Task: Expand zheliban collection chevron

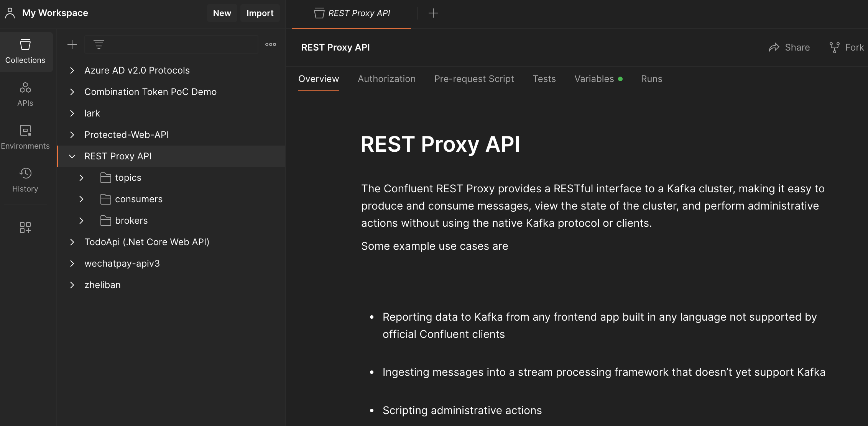Action: 72,285
